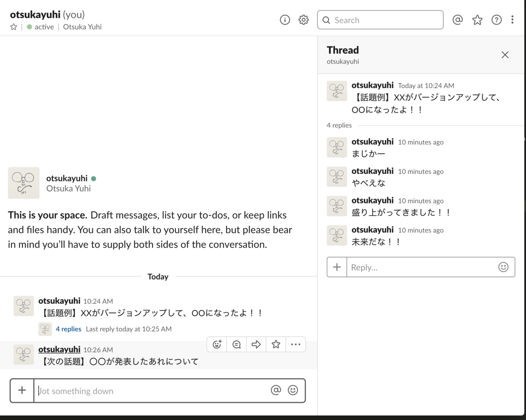Star the otsukayuhi conversation in header
The width and height of the screenshot is (526, 420).
(x=14, y=27)
